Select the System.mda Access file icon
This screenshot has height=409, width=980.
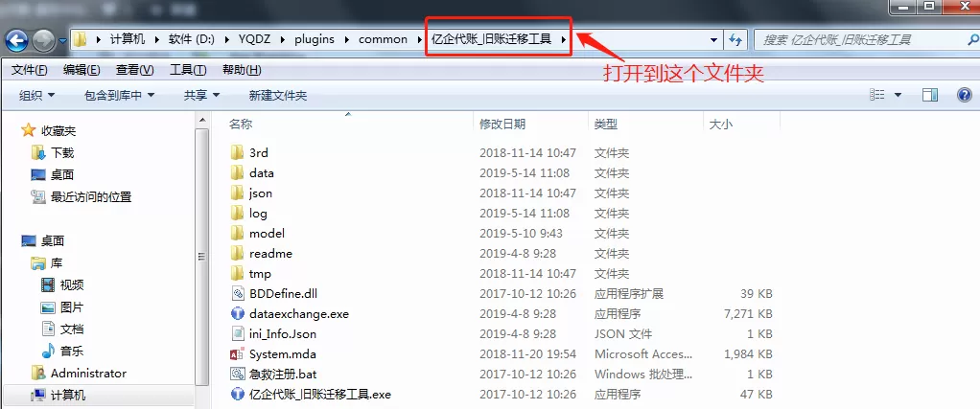237,354
